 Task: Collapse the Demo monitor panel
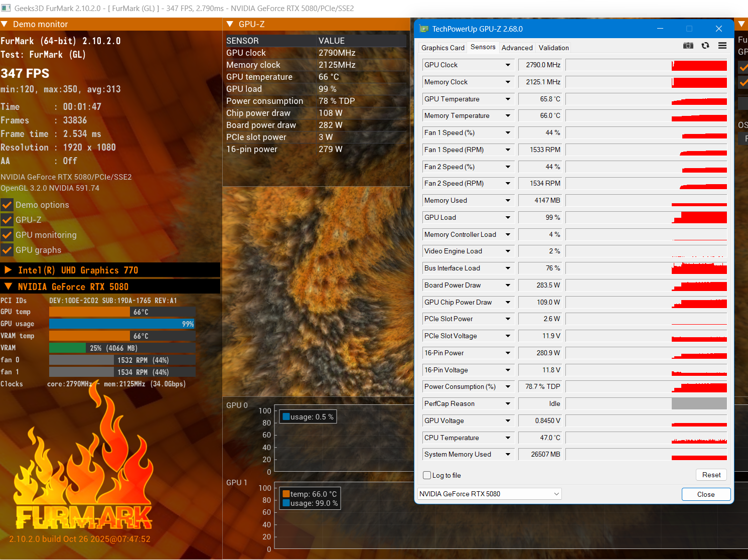click(5, 24)
